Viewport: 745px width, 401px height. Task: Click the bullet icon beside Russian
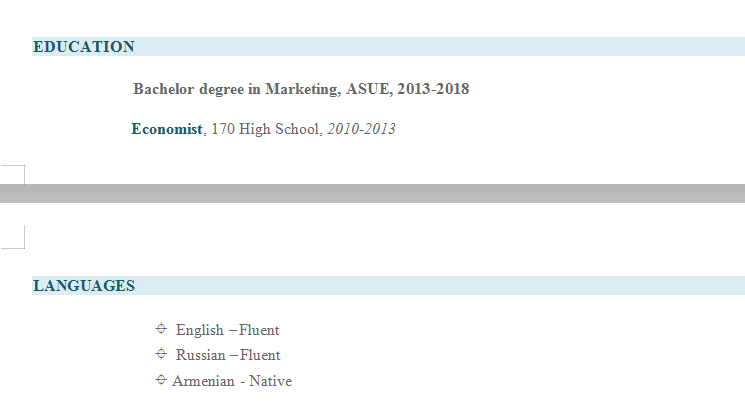tap(161, 354)
